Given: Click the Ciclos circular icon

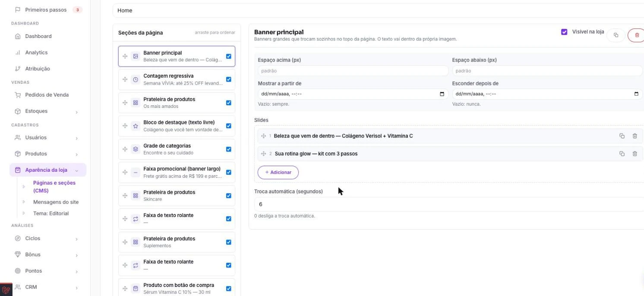Looking at the screenshot, I should 18,238.
